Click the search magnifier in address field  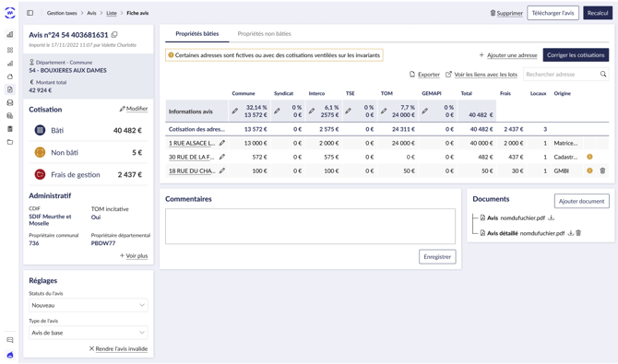(603, 74)
